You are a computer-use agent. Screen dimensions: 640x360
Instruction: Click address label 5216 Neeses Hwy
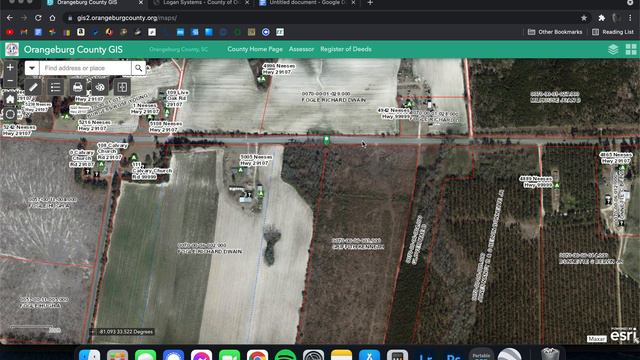coord(94,125)
